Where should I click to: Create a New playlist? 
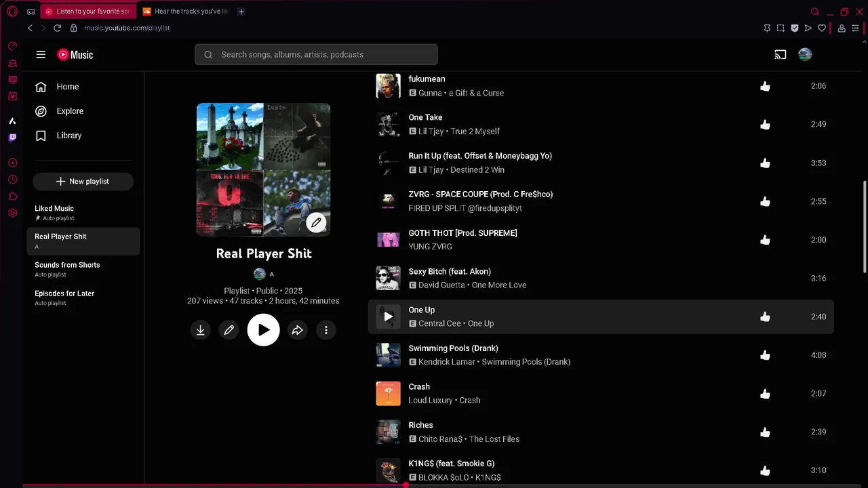coord(83,182)
